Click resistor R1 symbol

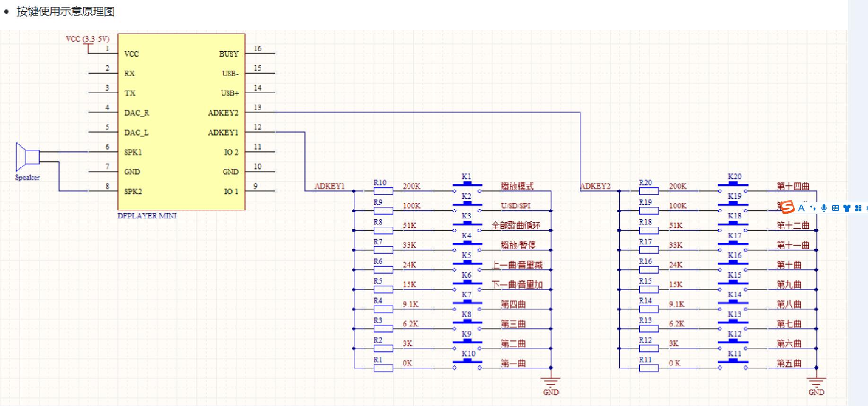coord(383,368)
